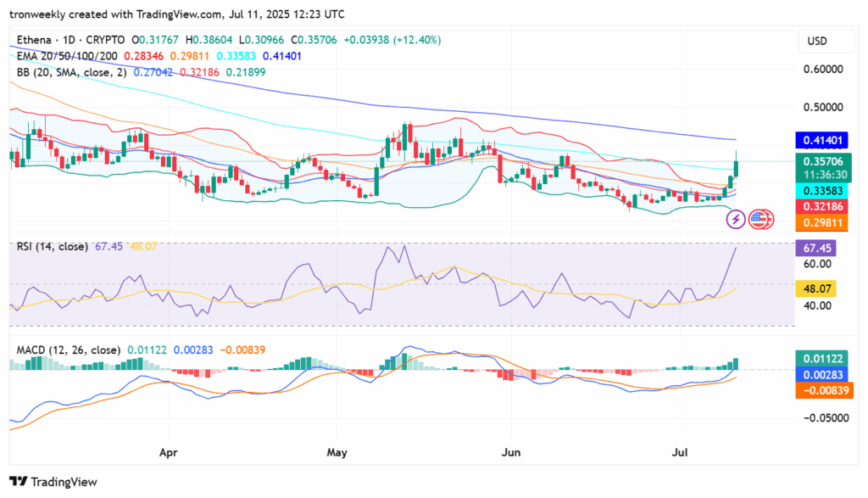The height and width of the screenshot is (498, 868).
Task: Click the orange -0.00839 MACD axis label
Action: tap(824, 390)
